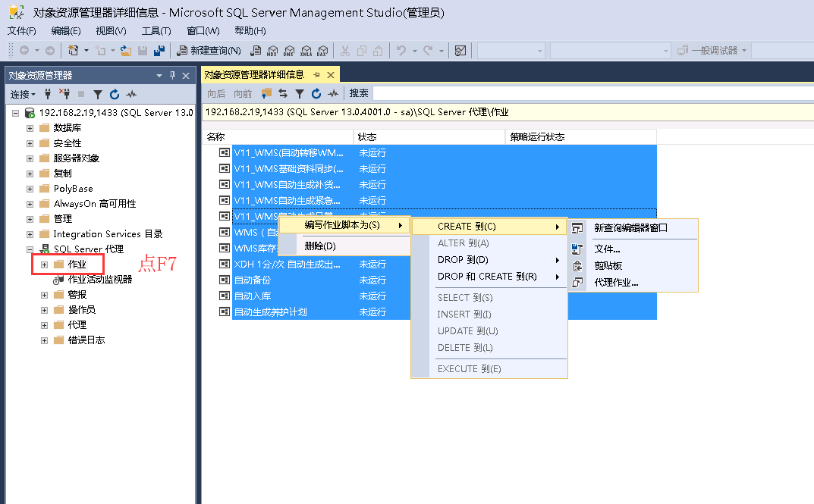Screen dimensions: 814x504
Task: Click the server node database icon
Action: [x=30, y=112]
